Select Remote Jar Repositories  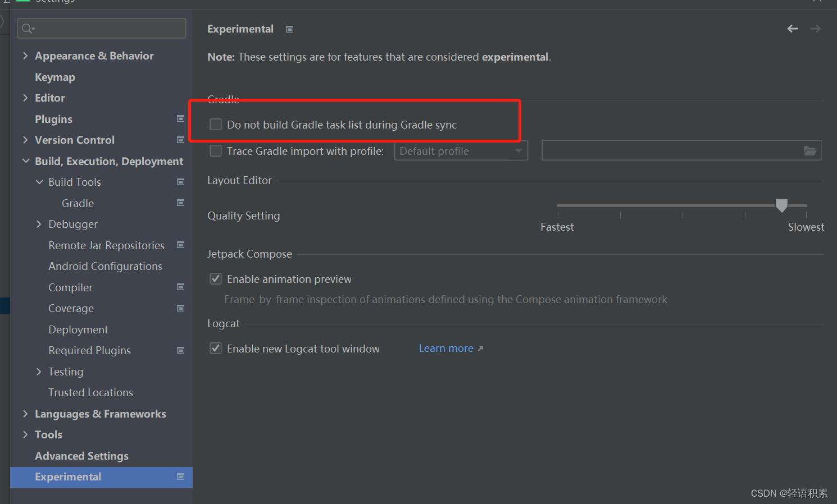click(x=106, y=245)
